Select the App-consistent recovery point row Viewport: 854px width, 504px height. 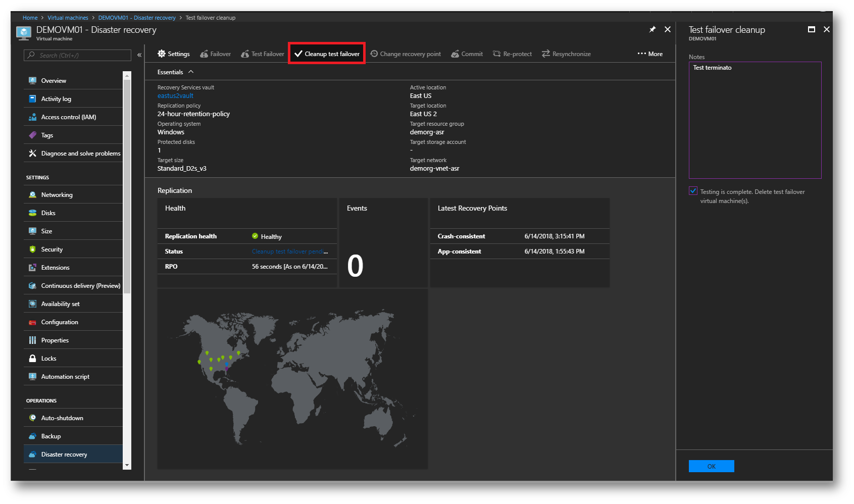[520, 251]
